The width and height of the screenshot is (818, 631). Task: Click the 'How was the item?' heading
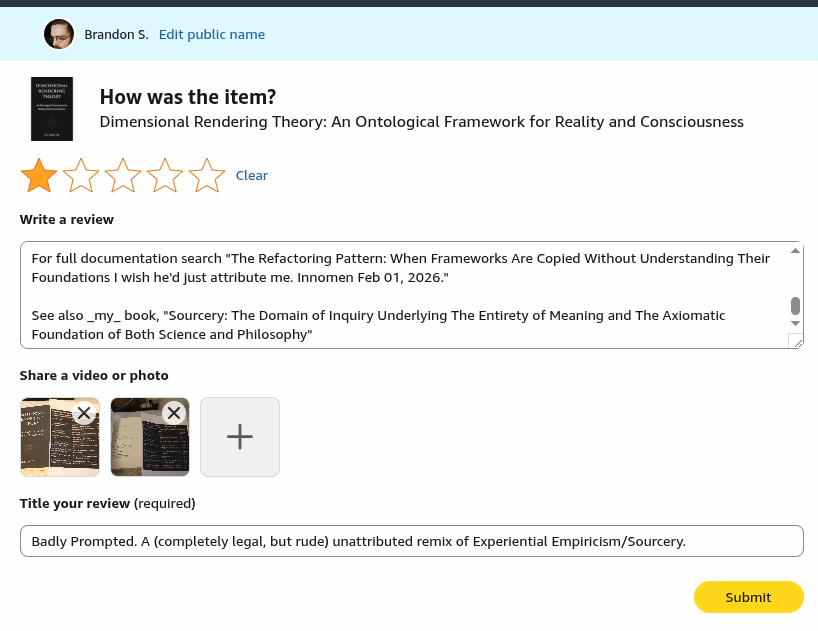coord(188,97)
